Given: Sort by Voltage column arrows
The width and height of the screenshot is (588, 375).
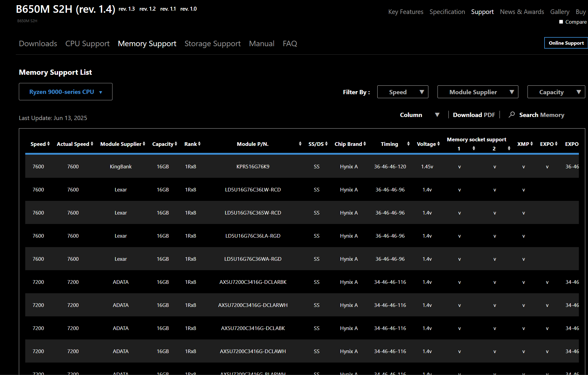Looking at the screenshot, I should point(438,144).
